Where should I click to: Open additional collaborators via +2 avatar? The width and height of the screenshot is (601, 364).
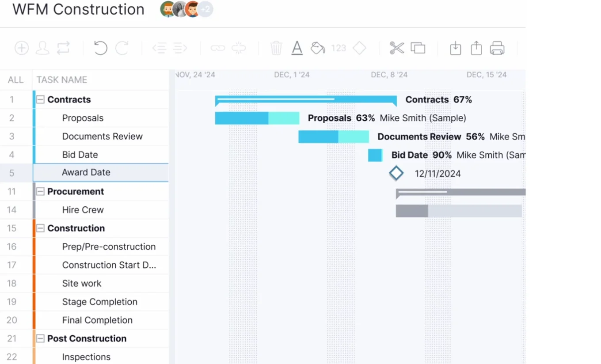click(x=205, y=9)
